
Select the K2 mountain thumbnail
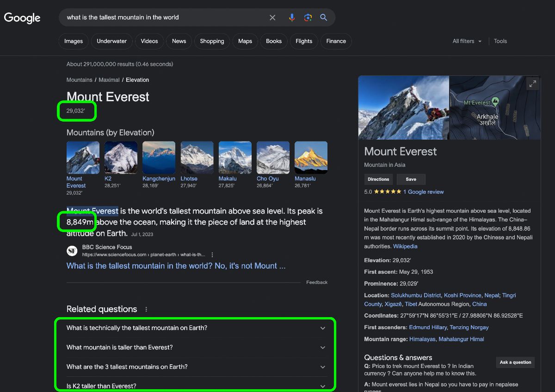click(121, 158)
